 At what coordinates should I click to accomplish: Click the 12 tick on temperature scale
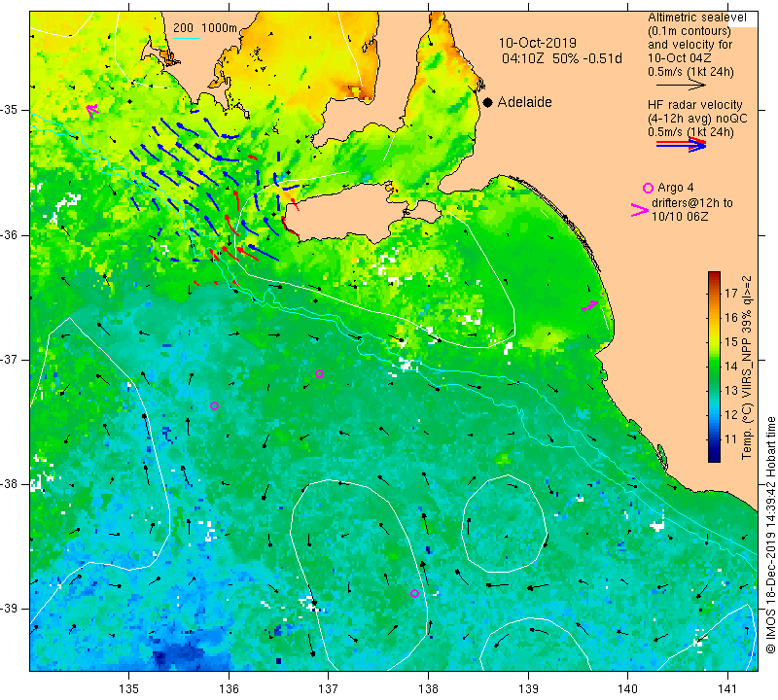coord(731,415)
